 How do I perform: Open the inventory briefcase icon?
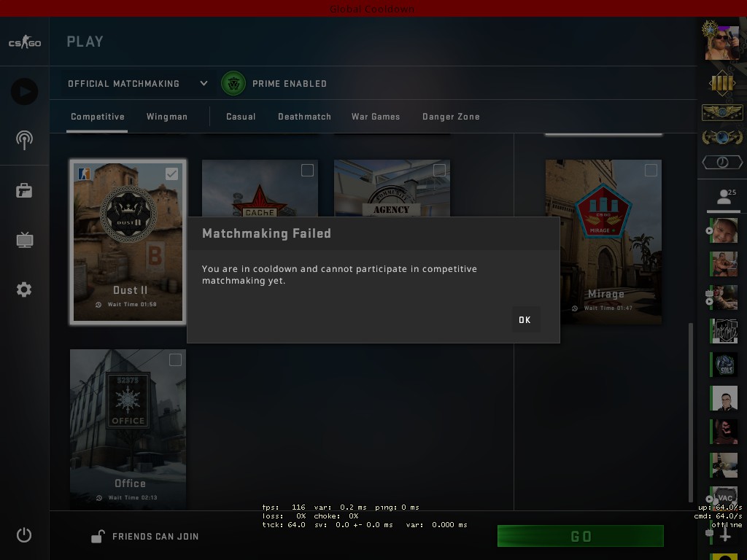pos(24,190)
